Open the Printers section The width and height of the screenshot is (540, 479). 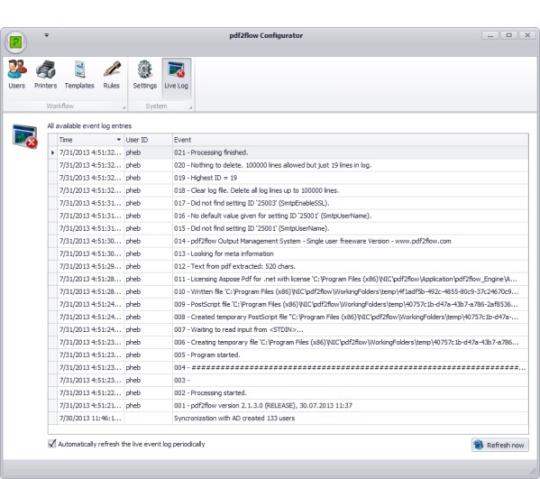pos(45,75)
